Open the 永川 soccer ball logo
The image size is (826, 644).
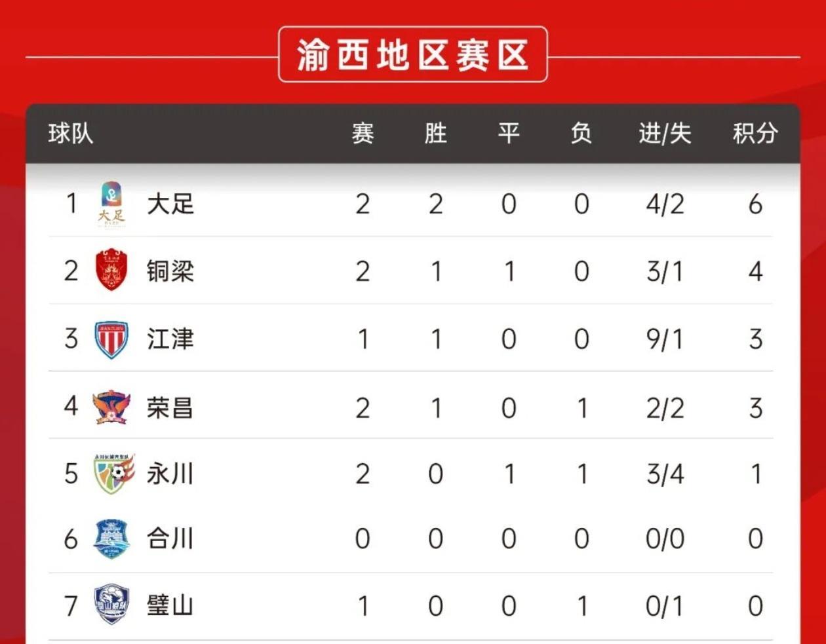pyautogui.click(x=113, y=473)
